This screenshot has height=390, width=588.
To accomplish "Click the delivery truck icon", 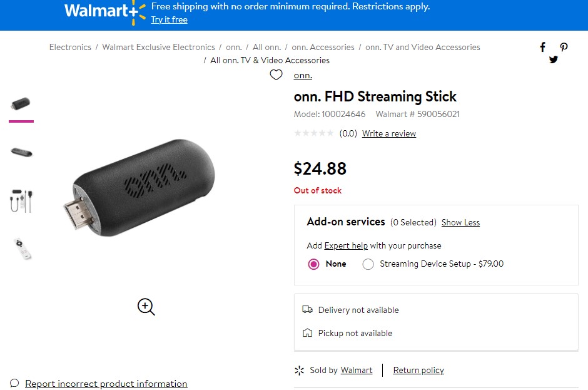I will [307, 309].
